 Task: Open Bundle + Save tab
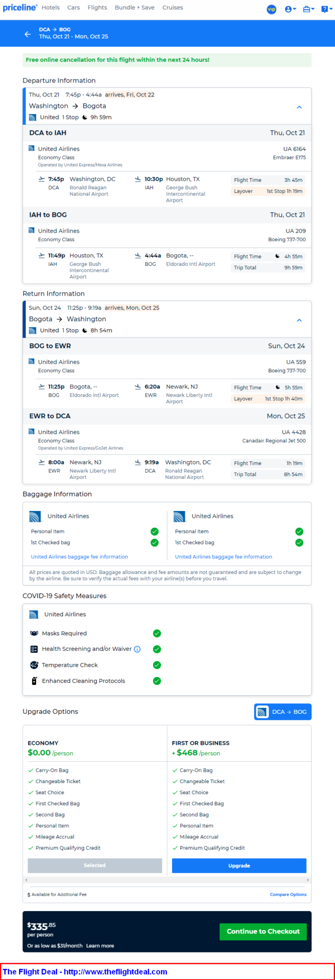pyautogui.click(x=134, y=7)
